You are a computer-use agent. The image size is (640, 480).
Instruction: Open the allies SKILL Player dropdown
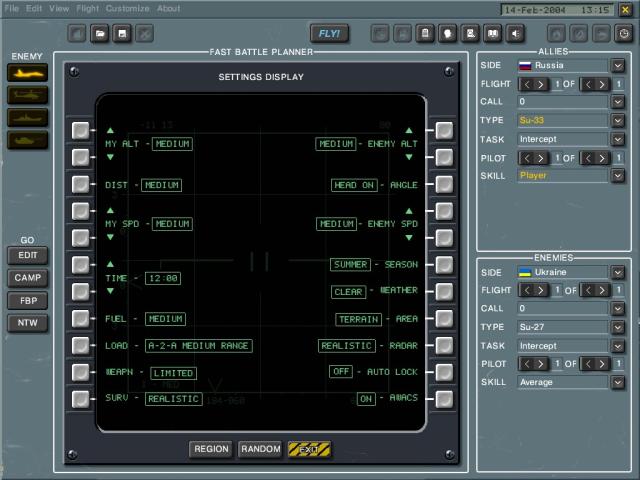pos(618,175)
